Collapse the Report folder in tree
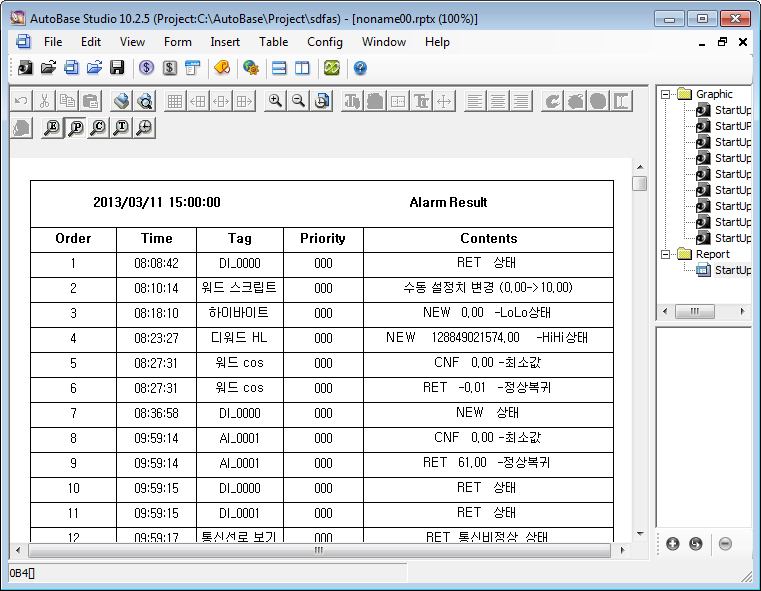Image resolution: width=761 pixels, height=591 pixels. tap(665, 254)
